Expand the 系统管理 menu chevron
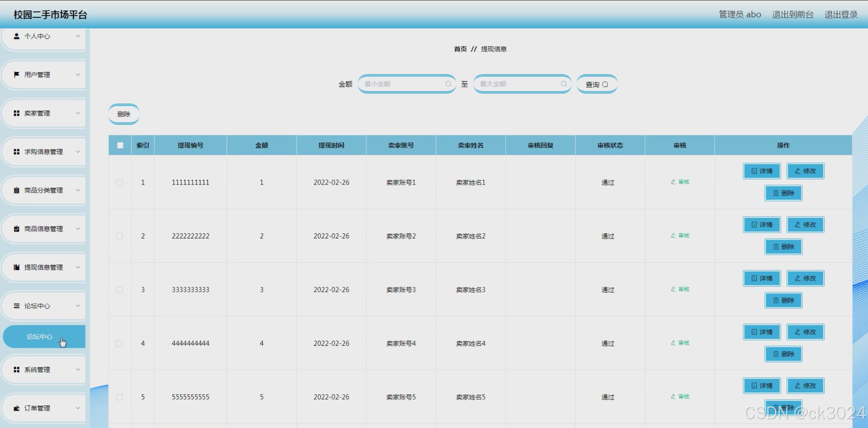 coord(78,370)
